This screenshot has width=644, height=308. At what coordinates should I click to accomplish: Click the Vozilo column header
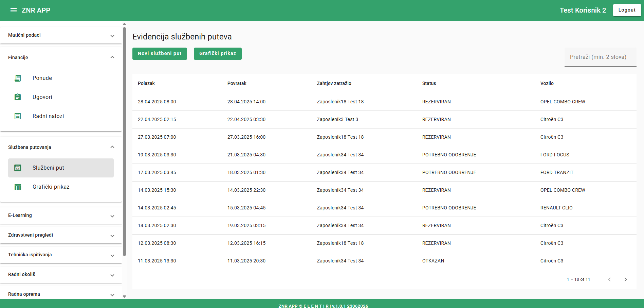pos(547,84)
